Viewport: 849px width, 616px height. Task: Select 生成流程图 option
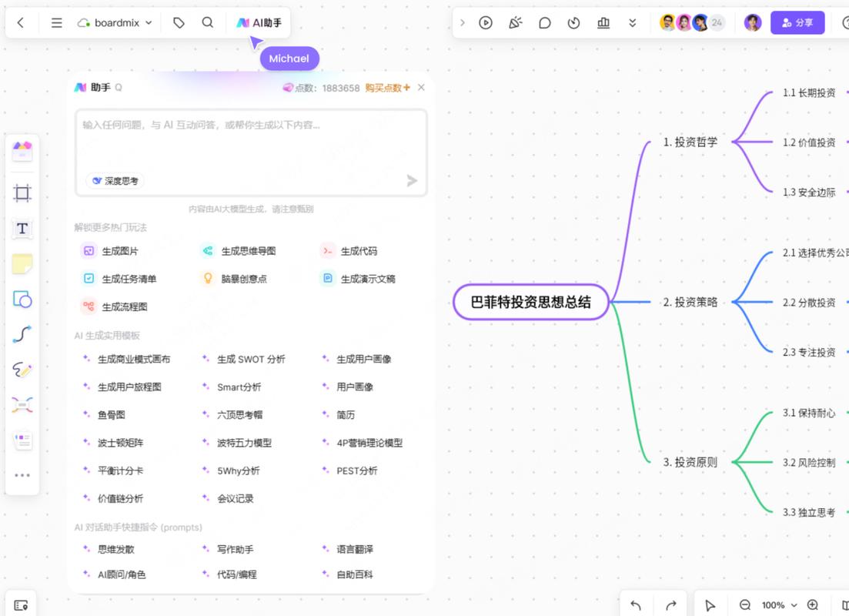click(115, 306)
